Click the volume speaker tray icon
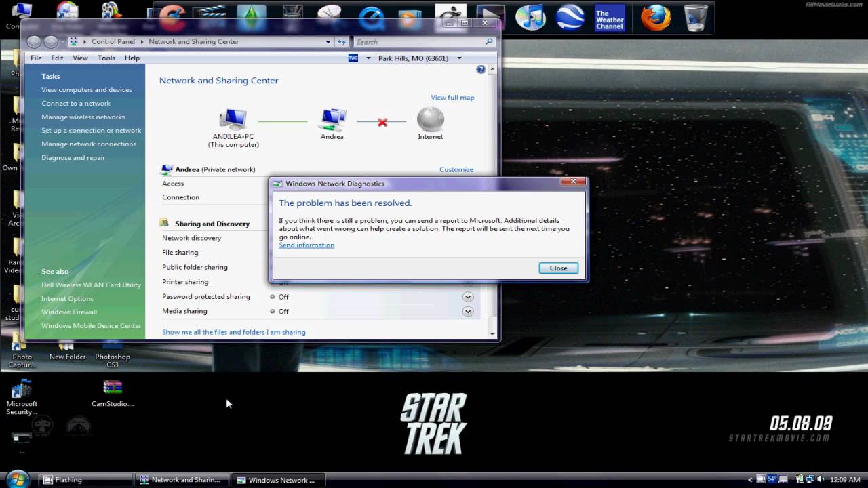The width and height of the screenshot is (868, 488). tap(821, 479)
